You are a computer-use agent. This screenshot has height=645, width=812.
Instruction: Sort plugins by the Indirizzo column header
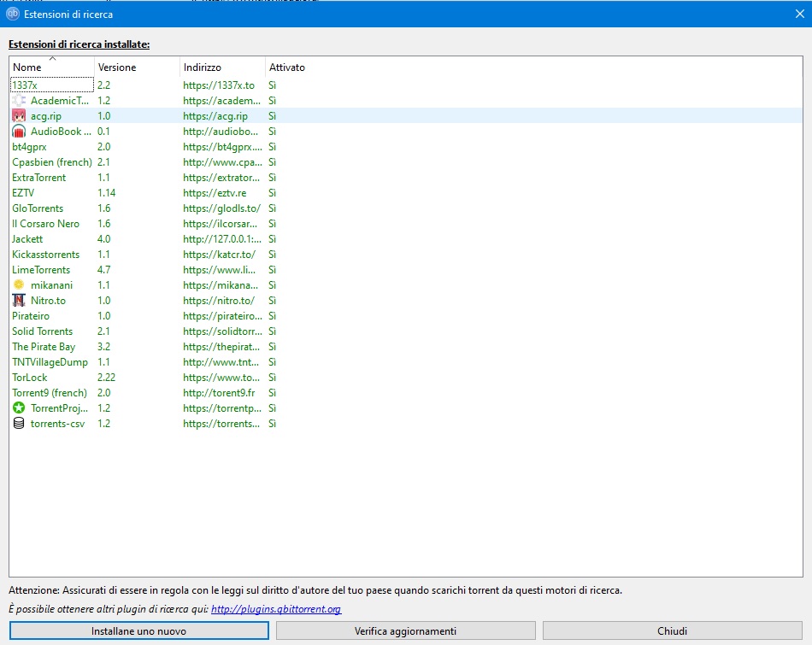222,67
